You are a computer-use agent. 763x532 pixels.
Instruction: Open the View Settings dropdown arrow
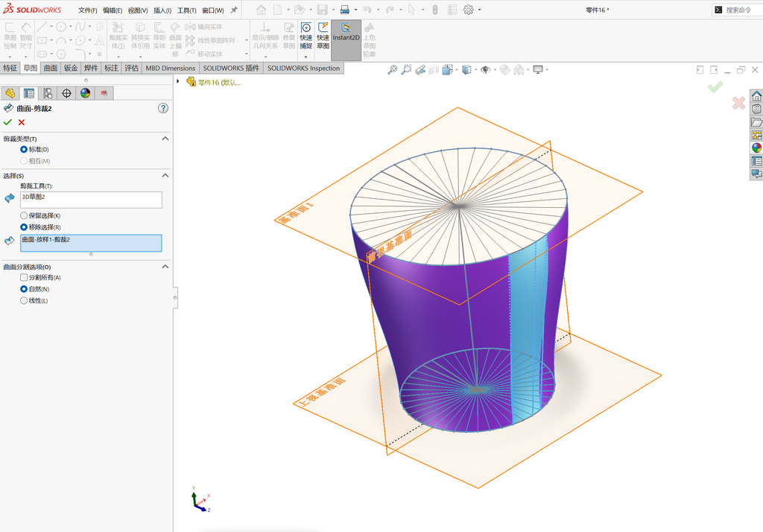click(x=547, y=70)
